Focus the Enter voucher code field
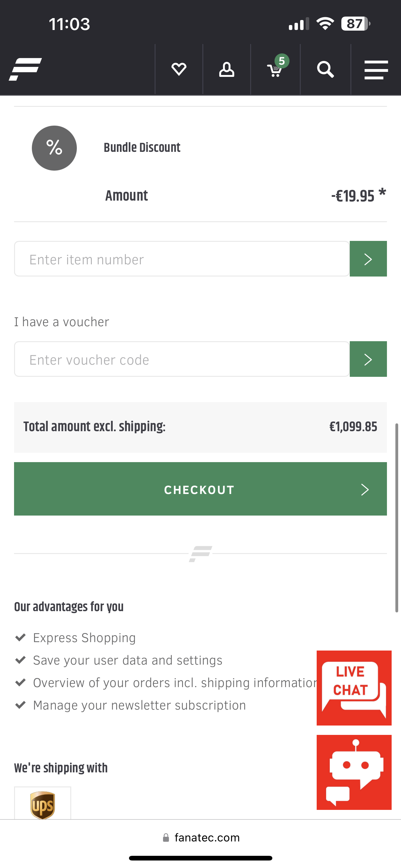This screenshot has width=401, height=868. point(182,359)
